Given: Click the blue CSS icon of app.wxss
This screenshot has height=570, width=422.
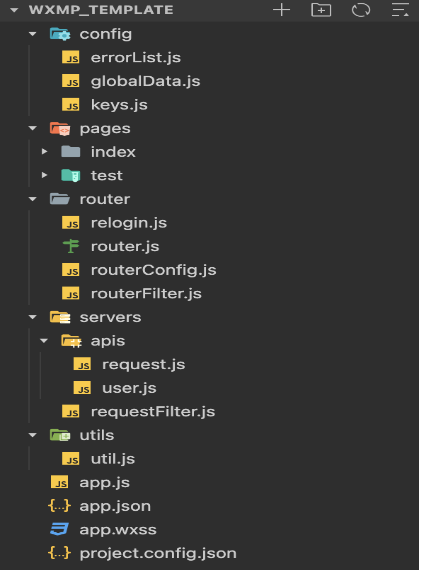Looking at the screenshot, I should click(59, 530).
